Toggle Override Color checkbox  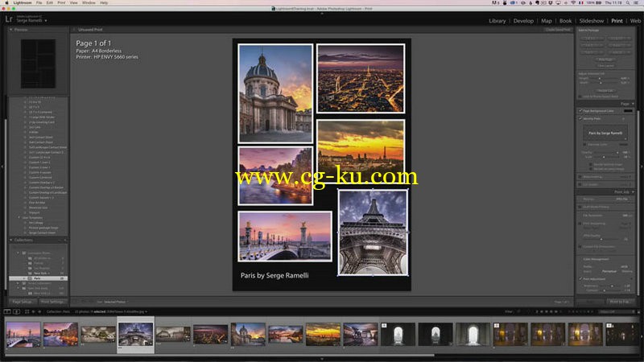tap(585, 145)
